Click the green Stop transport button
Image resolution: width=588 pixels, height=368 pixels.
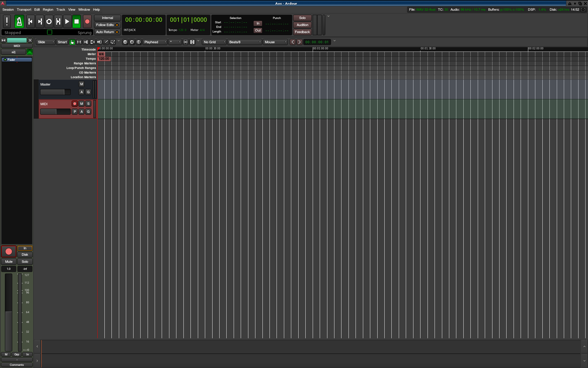point(77,21)
